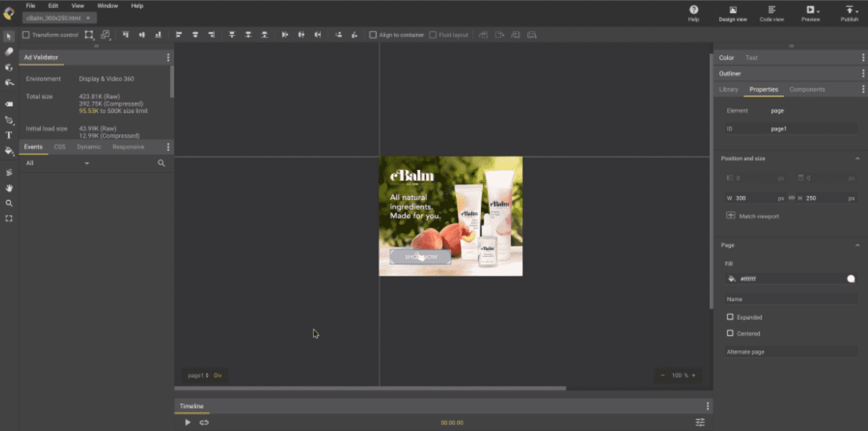The height and width of the screenshot is (431, 868).
Task: Open the Help menu
Action: (137, 6)
